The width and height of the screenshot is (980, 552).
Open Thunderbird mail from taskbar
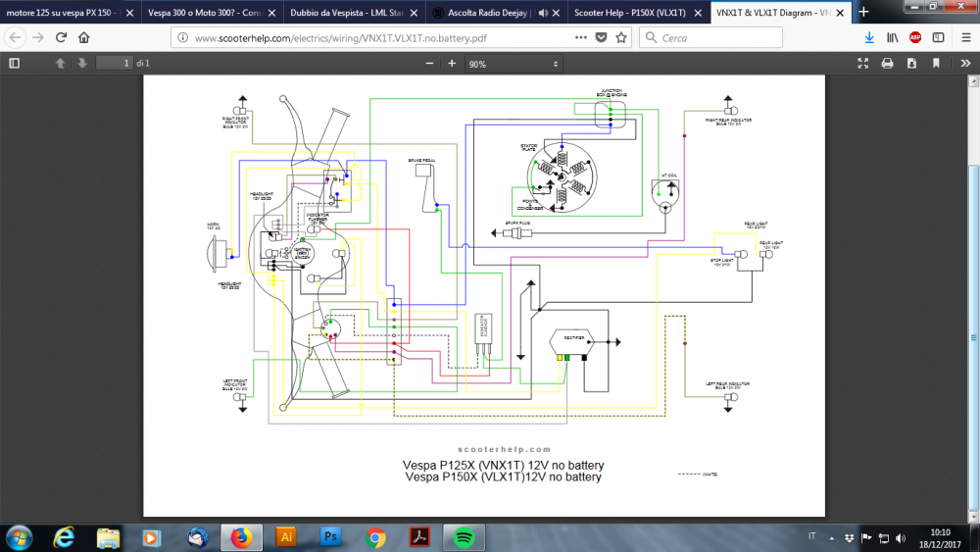pyautogui.click(x=198, y=537)
